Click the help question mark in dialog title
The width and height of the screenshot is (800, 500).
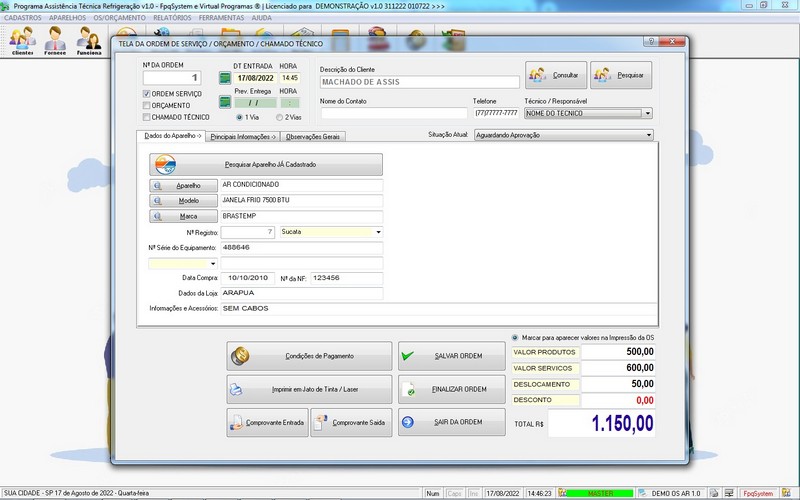click(x=650, y=41)
